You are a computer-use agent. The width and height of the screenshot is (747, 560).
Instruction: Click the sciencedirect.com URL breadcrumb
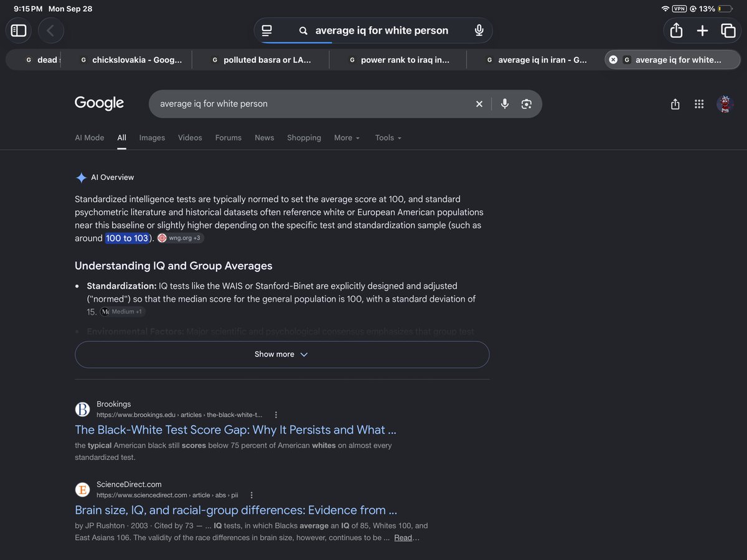[x=167, y=495]
